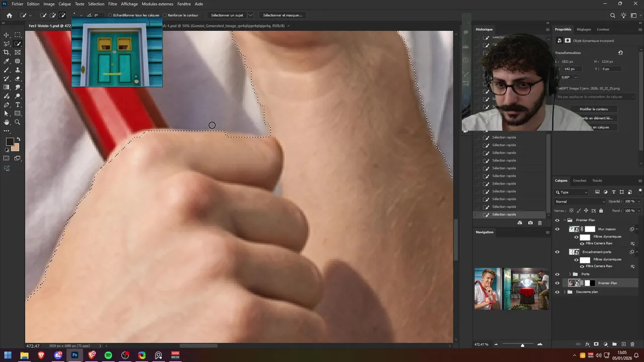Select the Clone Stamp tool

pyautogui.click(x=18, y=70)
